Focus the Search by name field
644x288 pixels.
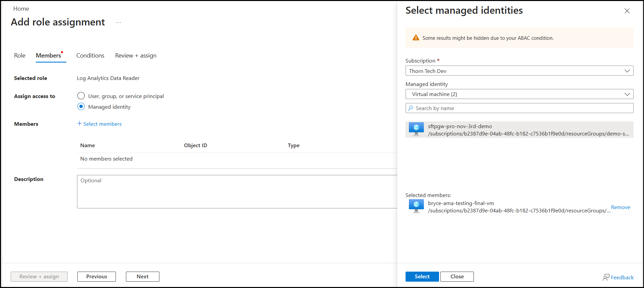(x=522, y=108)
